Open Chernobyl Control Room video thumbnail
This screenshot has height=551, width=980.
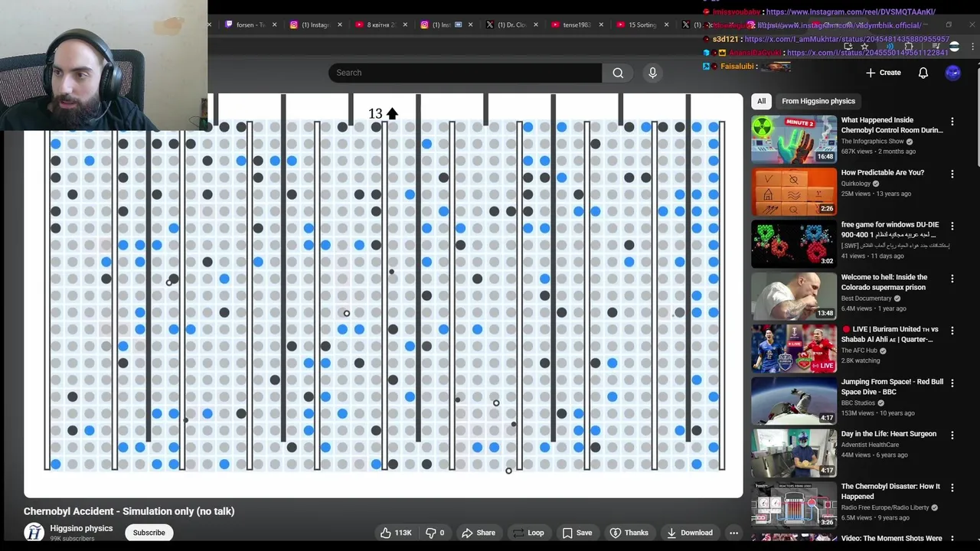tap(793, 139)
